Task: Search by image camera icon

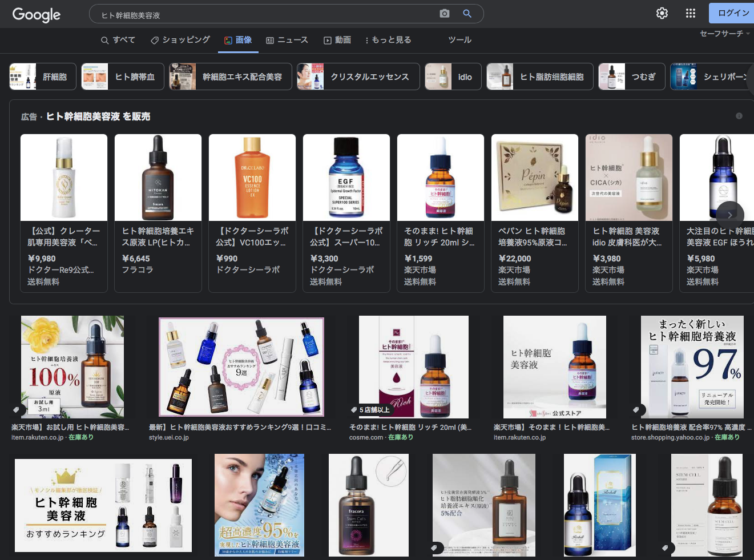Action: (x=445, y=14)
